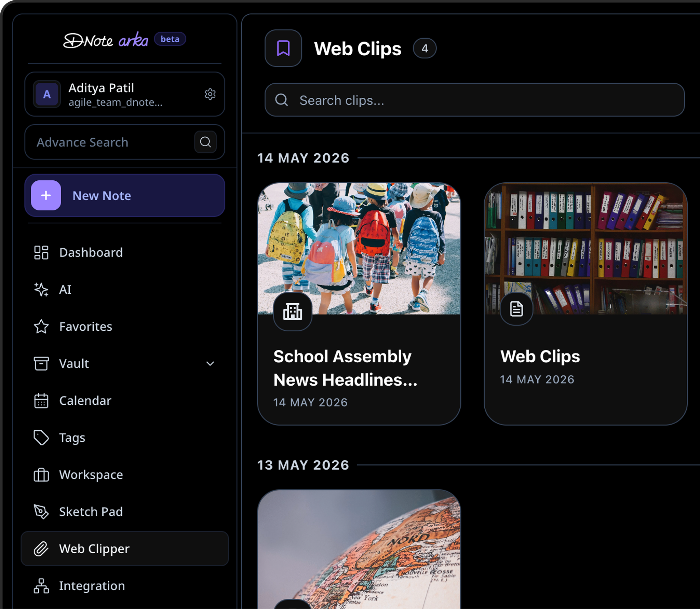Viewport: 700px width, 609px height.
Task: Click building icon on School Assembly card
Action: (293, 311)
